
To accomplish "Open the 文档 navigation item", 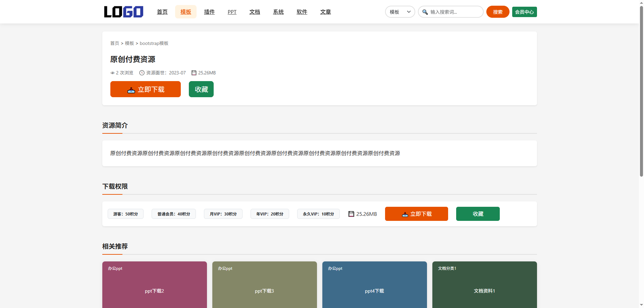I will tap(255, 12).
